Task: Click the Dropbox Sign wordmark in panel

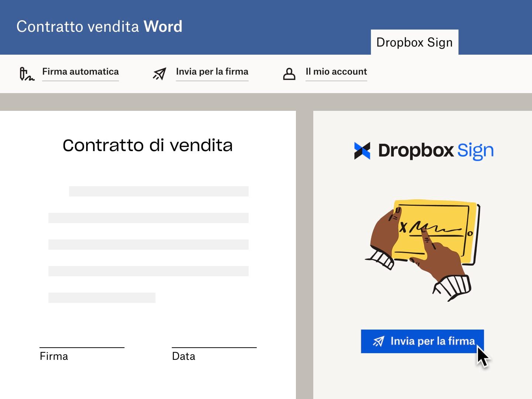Action: (x=436, y=151)
